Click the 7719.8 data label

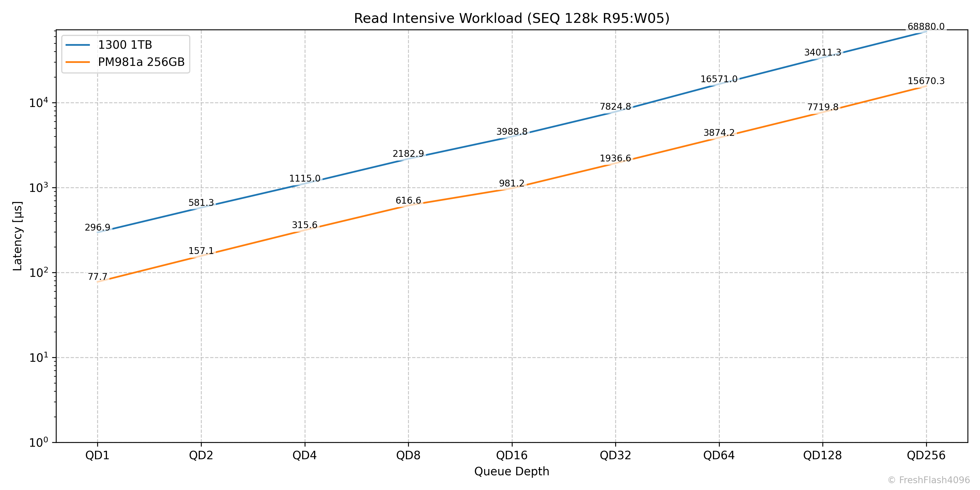822,107
